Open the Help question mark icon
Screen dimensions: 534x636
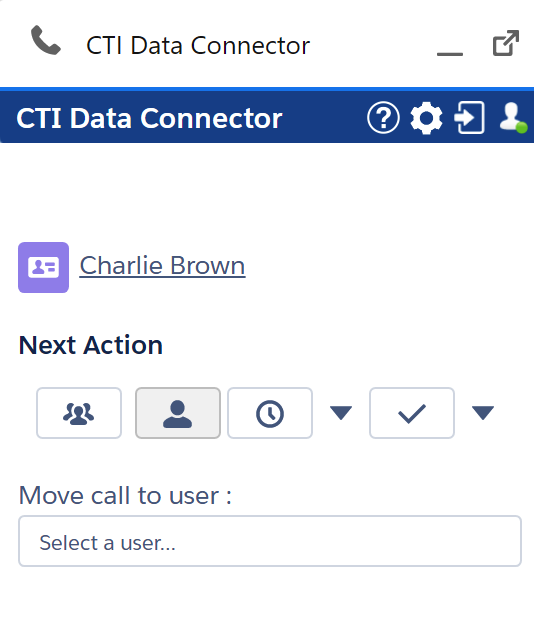pos(383,118)
